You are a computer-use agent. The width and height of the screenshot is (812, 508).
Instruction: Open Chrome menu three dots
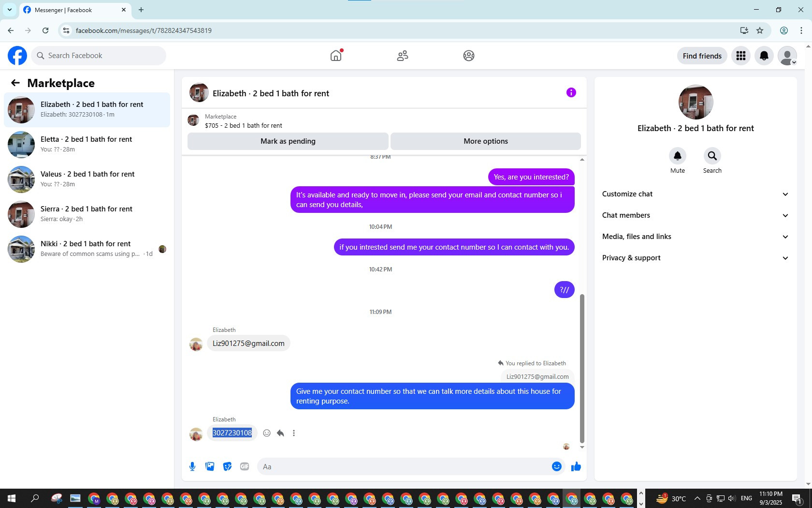tap(801, 30)
